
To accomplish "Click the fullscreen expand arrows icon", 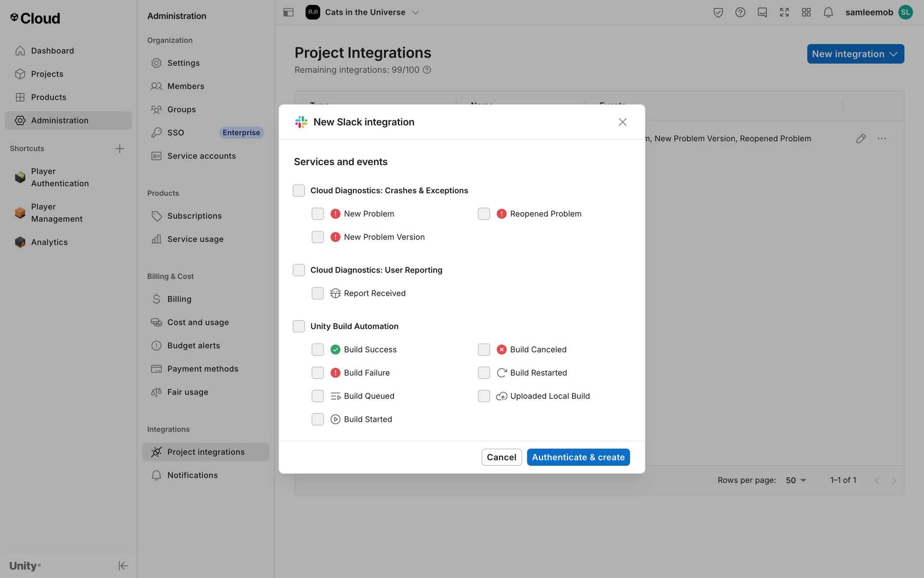I will [784, 13].
